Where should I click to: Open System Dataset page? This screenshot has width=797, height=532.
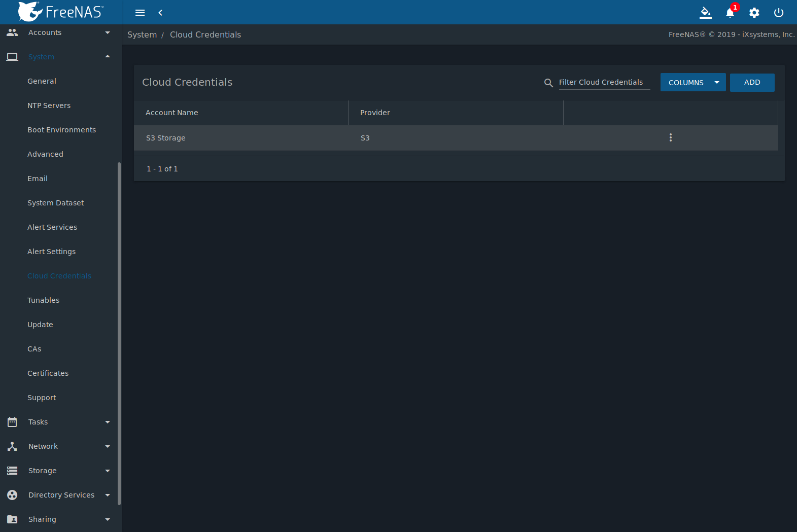pos(56,203)
